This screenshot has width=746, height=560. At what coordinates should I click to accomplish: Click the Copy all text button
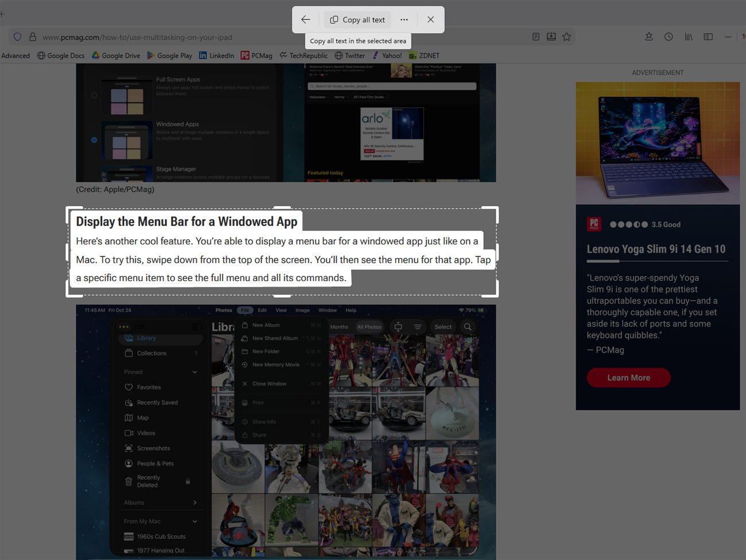357,20
